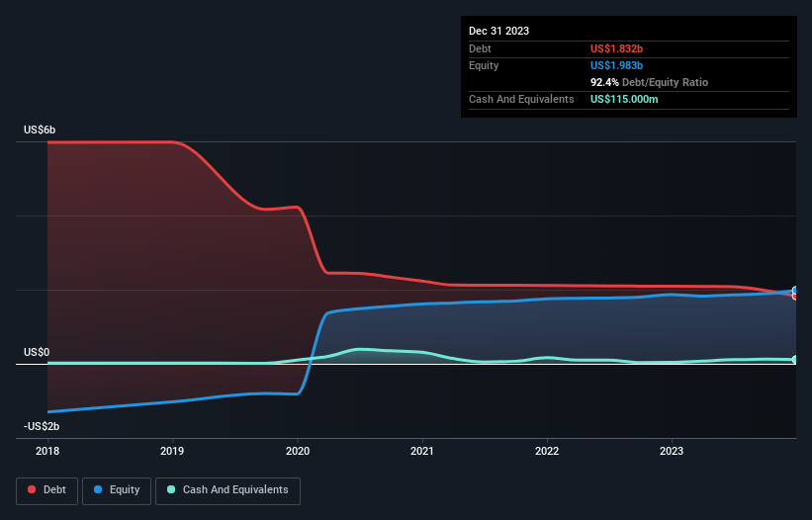Toggle Cash And Equivalents legend button
Image resolution: width=812 pixels, height=520 pixels.
pos(227,490)
